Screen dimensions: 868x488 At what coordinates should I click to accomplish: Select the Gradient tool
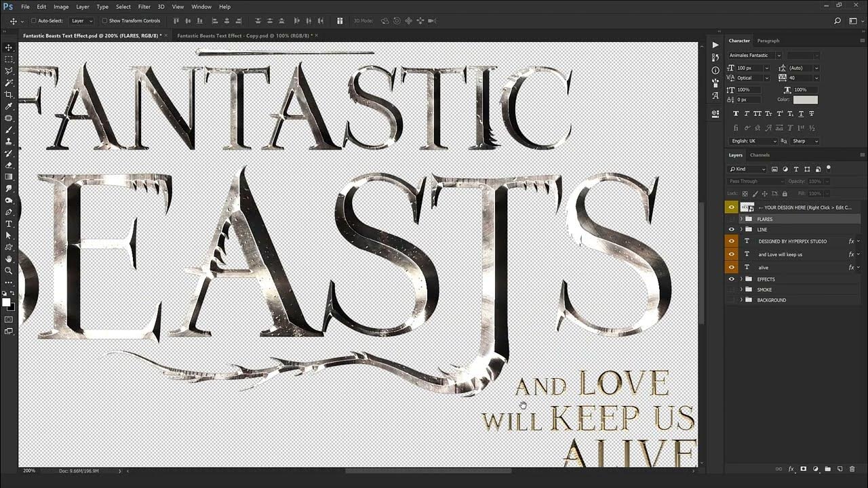click(x=9, y=177)
